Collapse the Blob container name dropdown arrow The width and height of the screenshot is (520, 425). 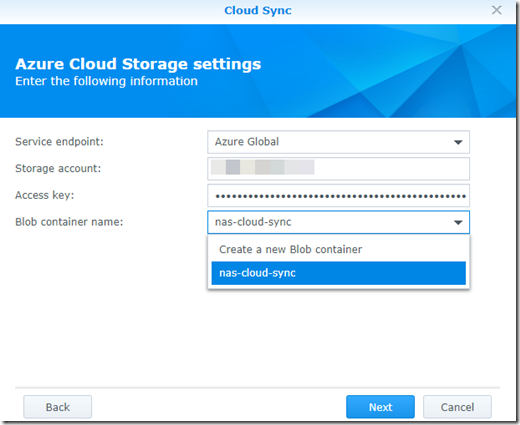coord(458,222)
